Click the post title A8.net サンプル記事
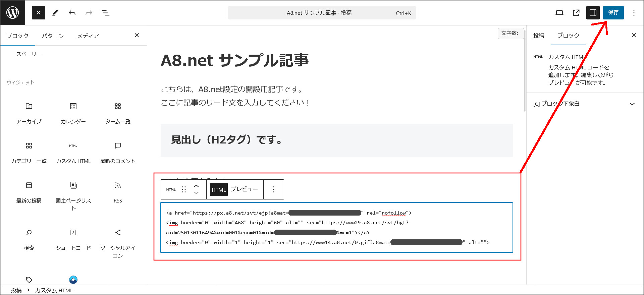Screen dimensions: 644x295 point(234,60)
